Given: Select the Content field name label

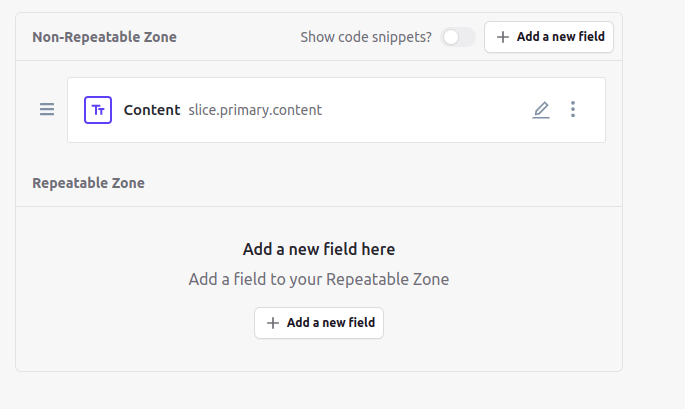Looking at the screenshot, I should coord(152,110).
